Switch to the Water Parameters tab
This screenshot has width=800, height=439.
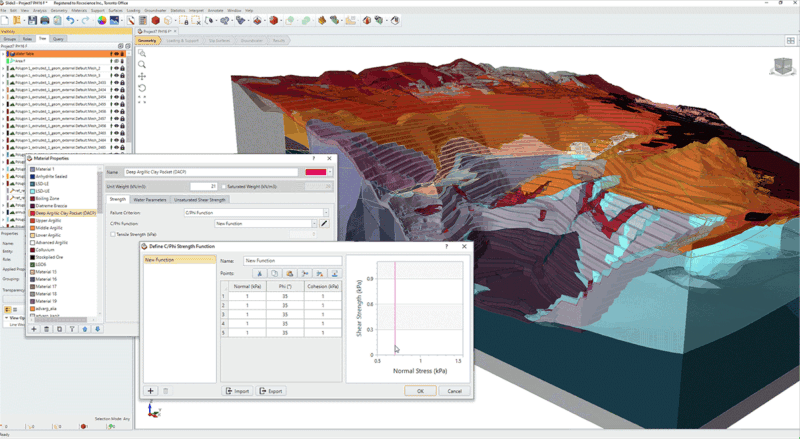[149, 200]
